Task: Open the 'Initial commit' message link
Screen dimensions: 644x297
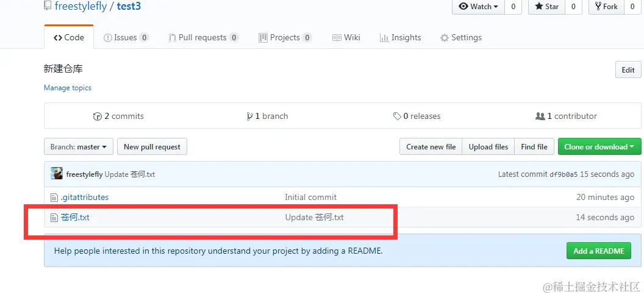Action: (310, 197)
